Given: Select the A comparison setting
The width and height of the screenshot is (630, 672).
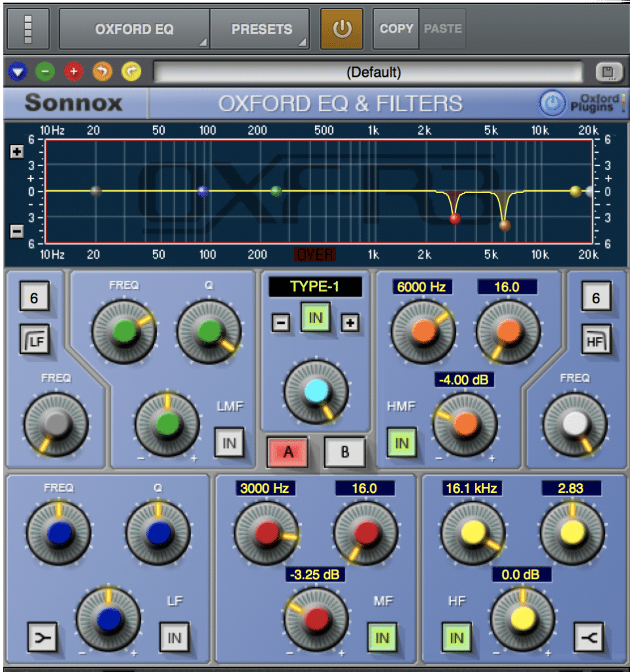Looking at the screenshot, I should point(288,451).
